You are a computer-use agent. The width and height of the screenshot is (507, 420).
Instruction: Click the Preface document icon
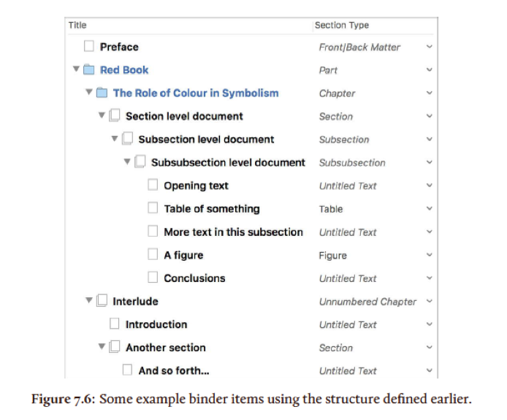click(89, 47)
